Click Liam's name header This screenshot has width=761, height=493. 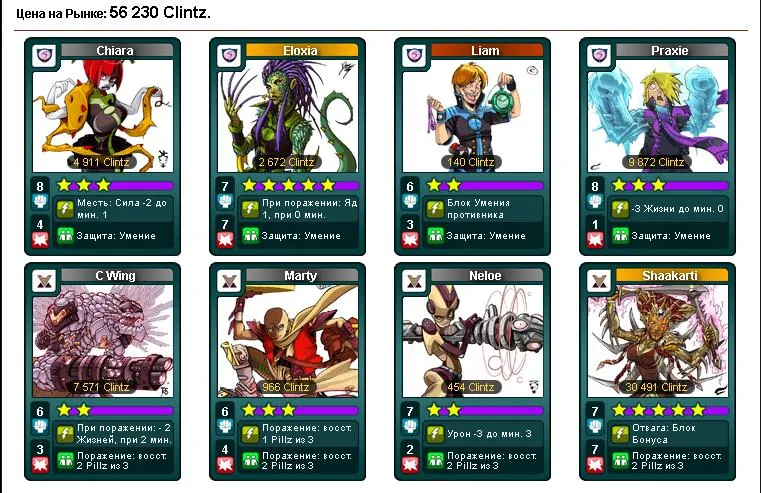(487, 50)
